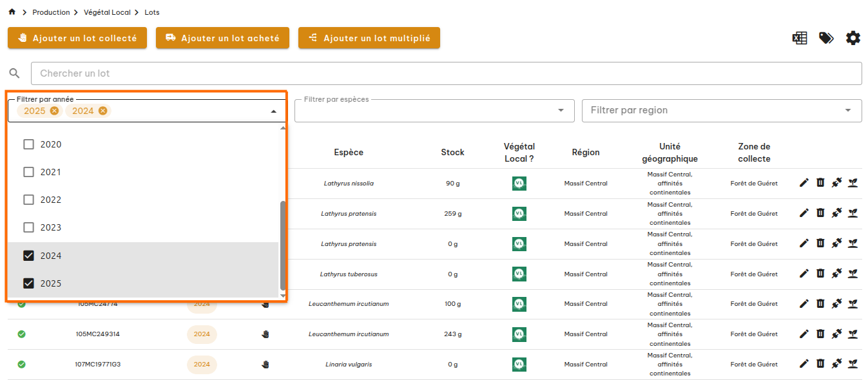The image size is (868, 380).
Task: Check the 2023 year option
Action: tap(28, 227)
